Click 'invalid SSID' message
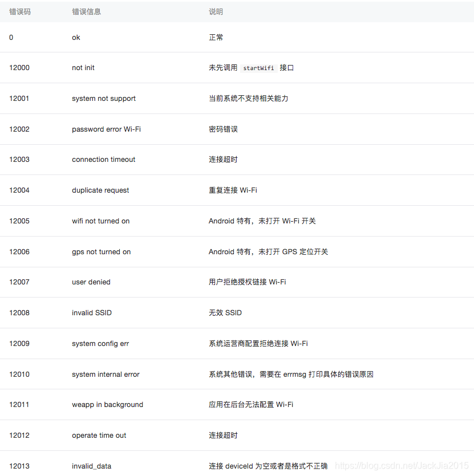 point(92,313)
